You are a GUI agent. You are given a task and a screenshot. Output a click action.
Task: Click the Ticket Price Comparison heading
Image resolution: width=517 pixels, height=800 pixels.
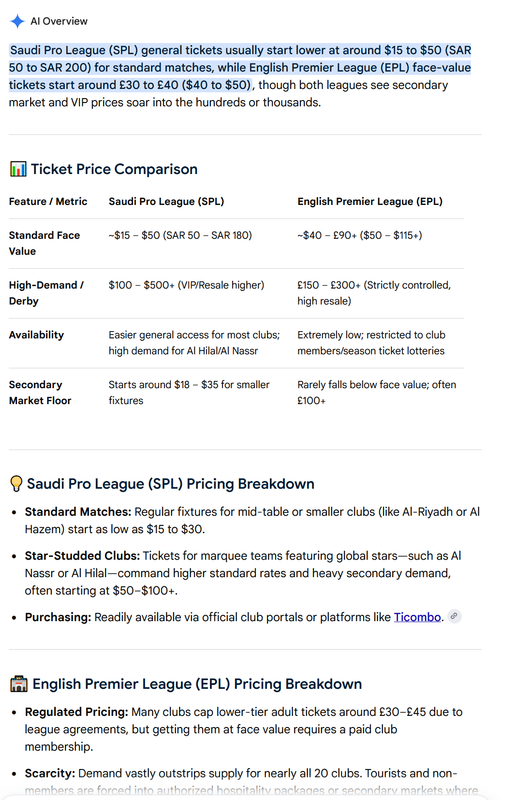pos(114,169)
